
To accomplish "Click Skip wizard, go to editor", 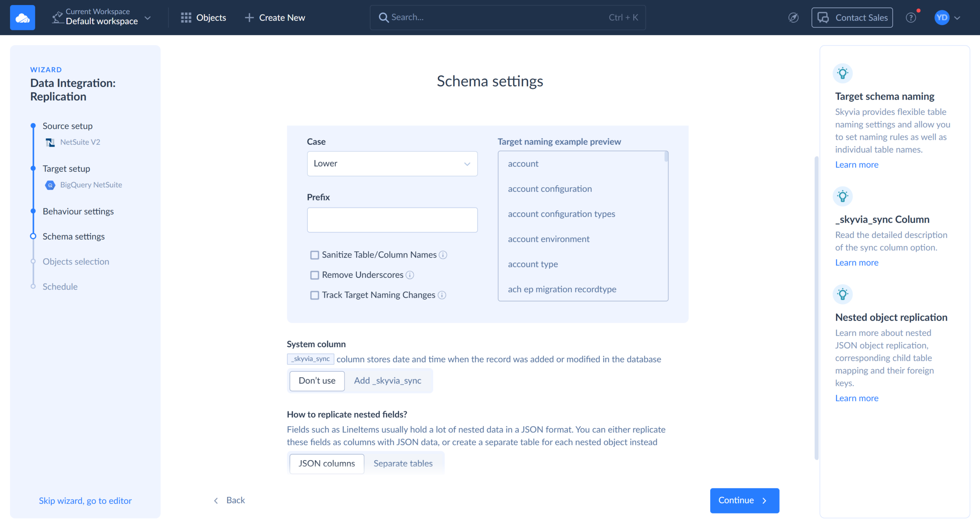I will click(x=85, y=501).
